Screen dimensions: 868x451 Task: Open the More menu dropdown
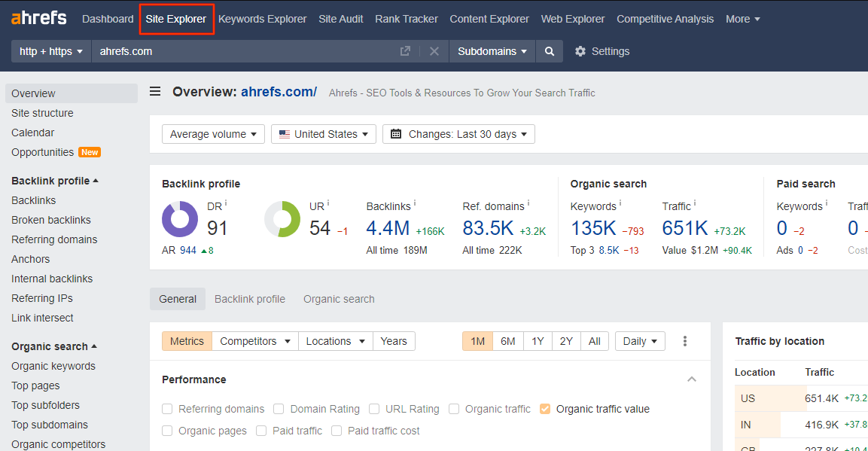tap(743, 19)
